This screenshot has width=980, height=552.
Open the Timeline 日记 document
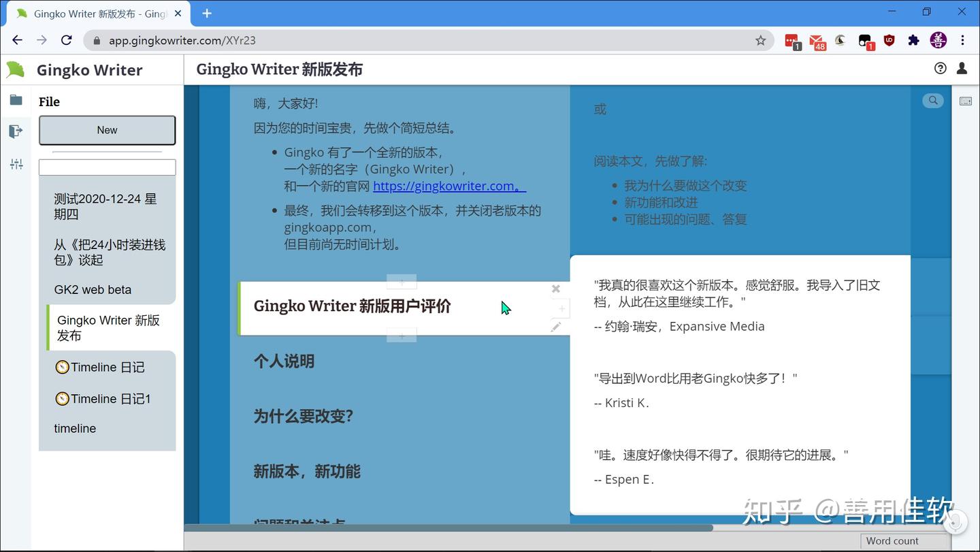point(107,367)
